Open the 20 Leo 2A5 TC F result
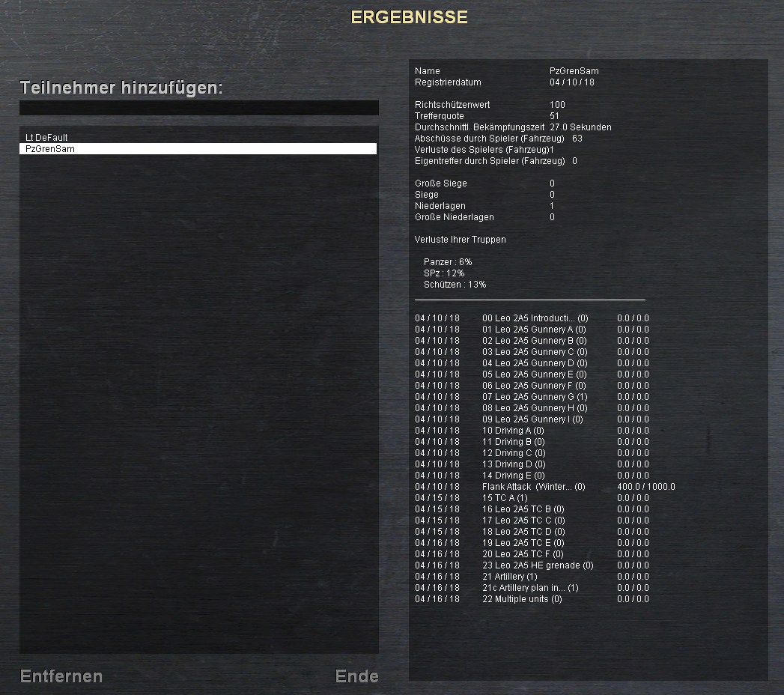This screenshot has height=695, width=784. tap(523, 554)
